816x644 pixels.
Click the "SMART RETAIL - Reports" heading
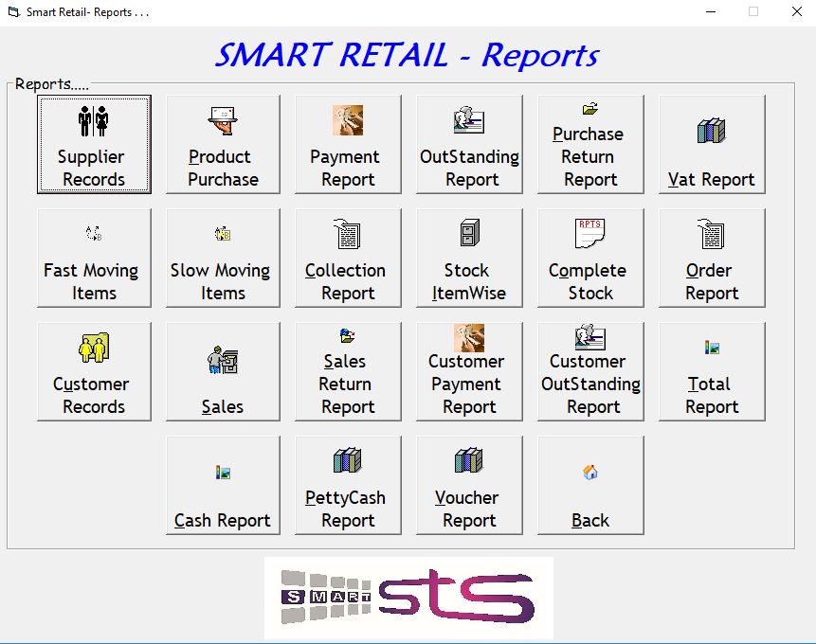coord(408,55)
